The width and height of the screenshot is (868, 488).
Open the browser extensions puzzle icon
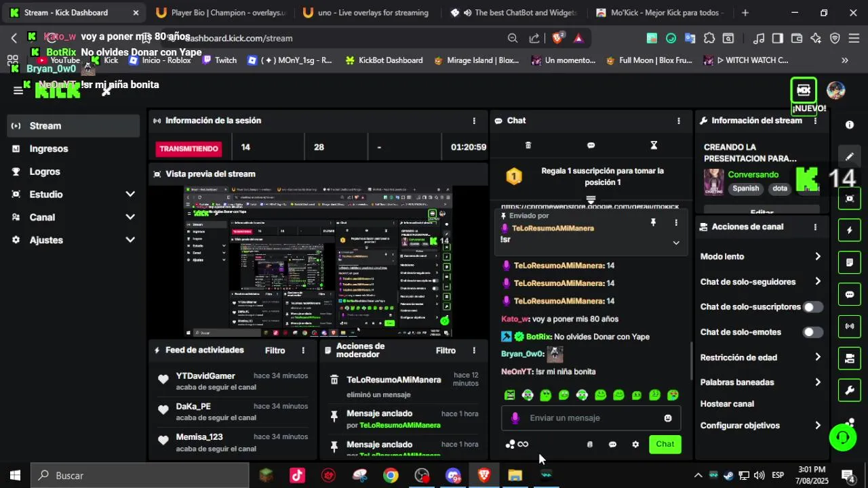[709, 39]
